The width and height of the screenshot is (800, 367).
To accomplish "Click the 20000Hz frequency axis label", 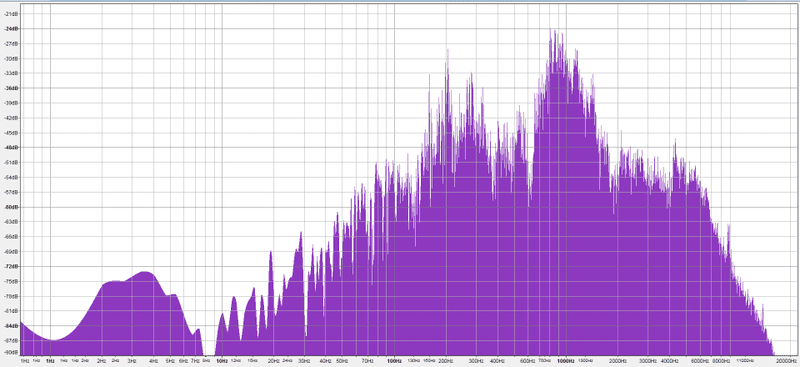I will pos(785,360).
